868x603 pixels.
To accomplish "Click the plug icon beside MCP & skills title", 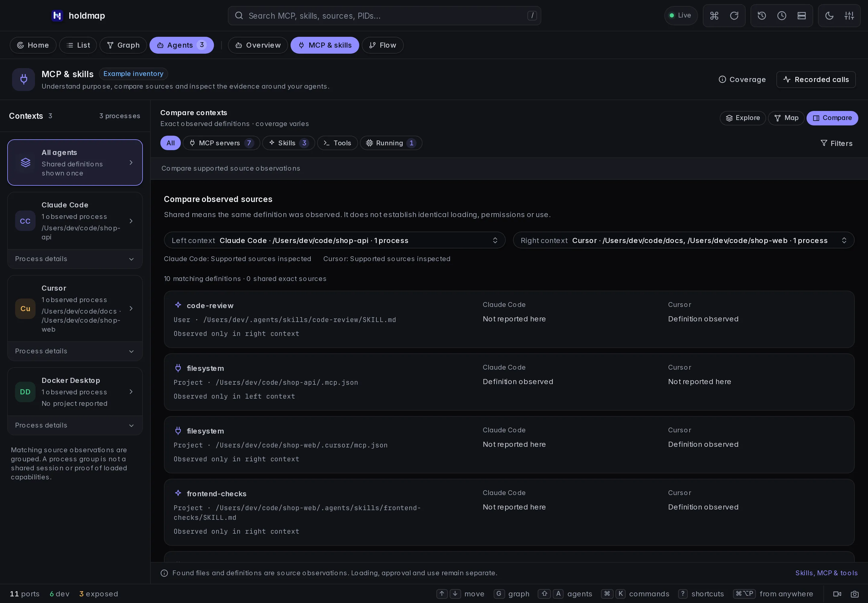I will [x=24, y=79].
